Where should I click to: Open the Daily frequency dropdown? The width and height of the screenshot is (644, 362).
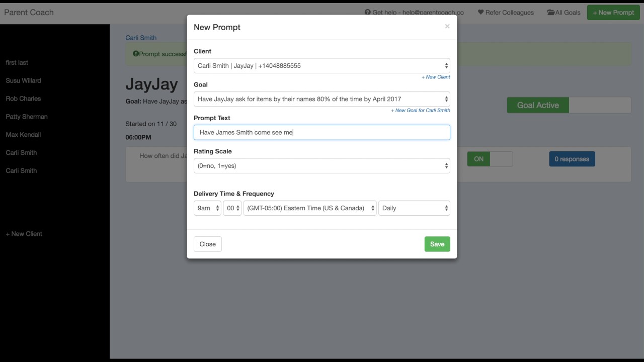tap(415, 208)
